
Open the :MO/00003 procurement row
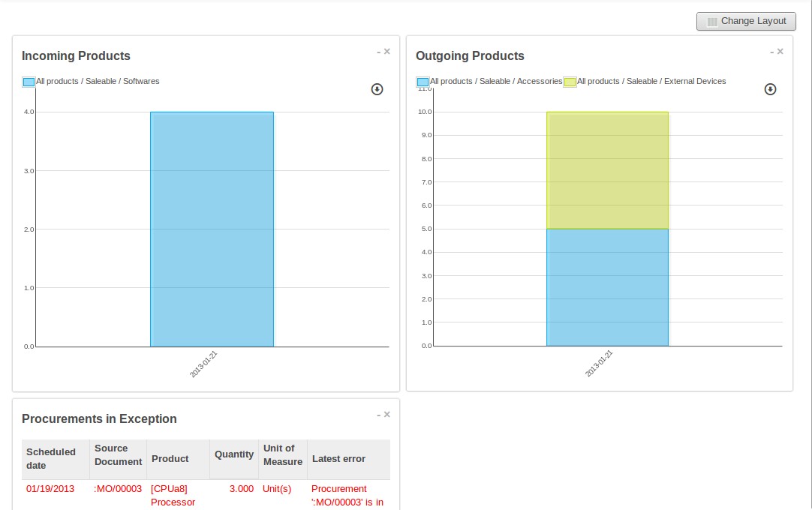[118, 489]
